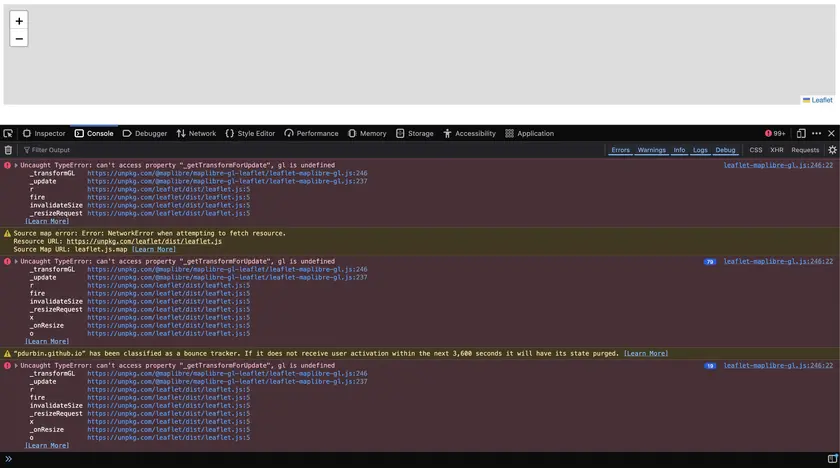Click Learn More on source map error
Screen dimensions: 840x468
tap(154, 250)
